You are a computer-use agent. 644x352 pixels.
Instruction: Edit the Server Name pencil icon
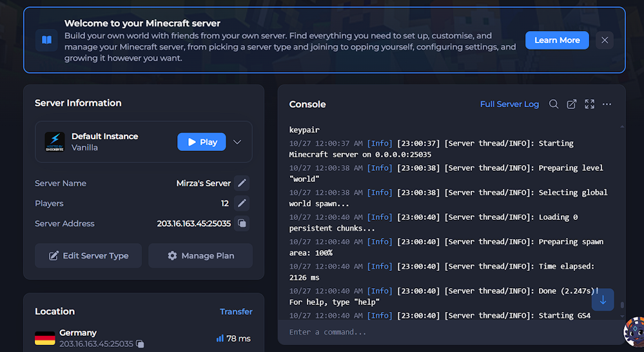coord(242,183)
